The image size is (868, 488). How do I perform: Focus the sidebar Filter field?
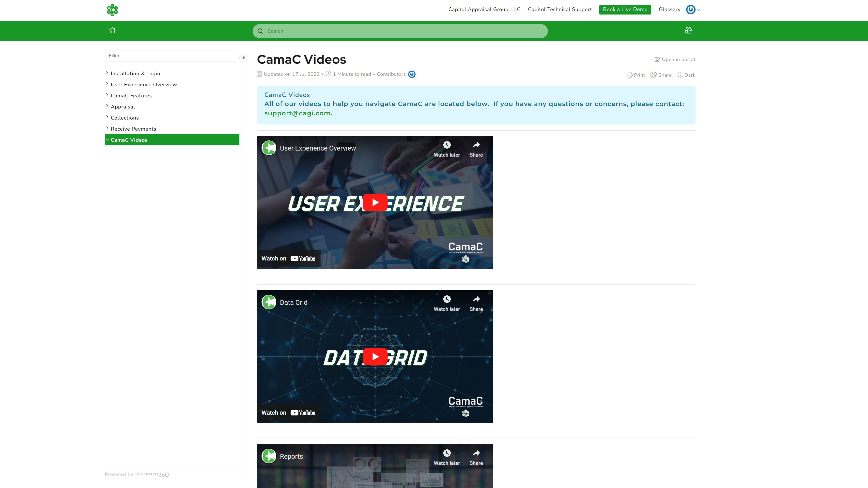[171, 56]
